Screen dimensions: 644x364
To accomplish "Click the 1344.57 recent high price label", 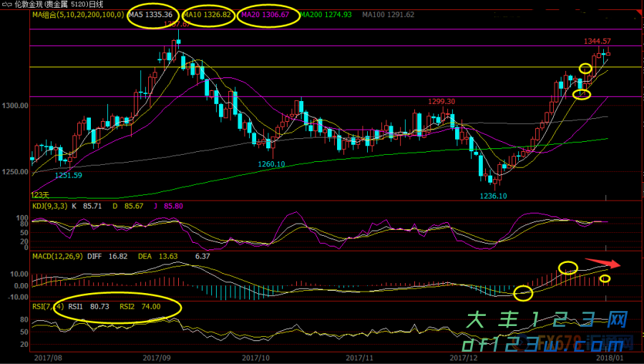I will click(x=596, y=42).
